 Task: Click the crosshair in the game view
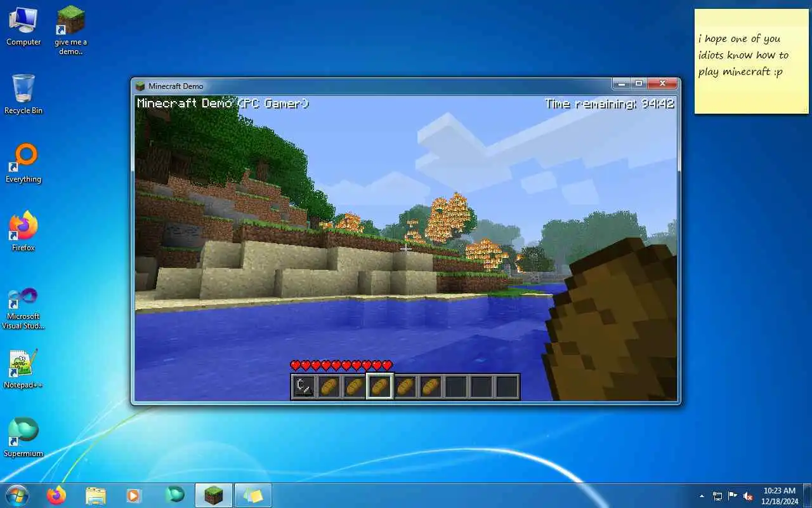point(406,248)
